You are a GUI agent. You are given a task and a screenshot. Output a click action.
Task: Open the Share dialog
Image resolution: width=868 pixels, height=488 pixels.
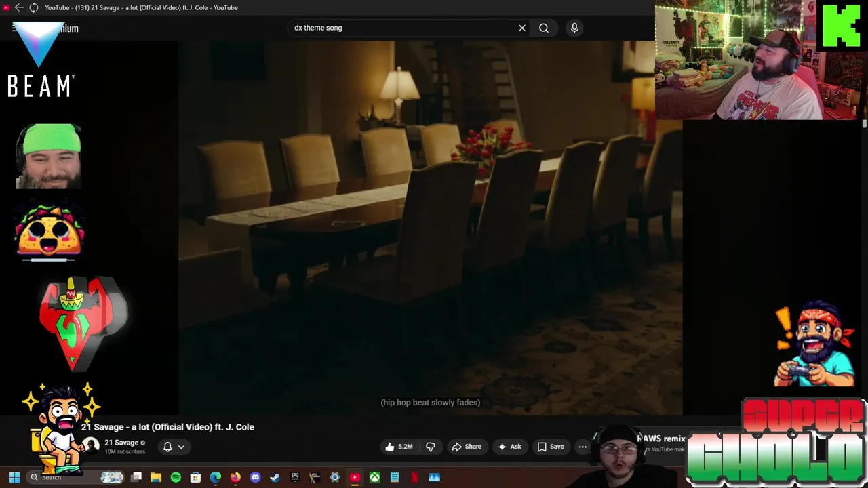click(x=467, y=447)
